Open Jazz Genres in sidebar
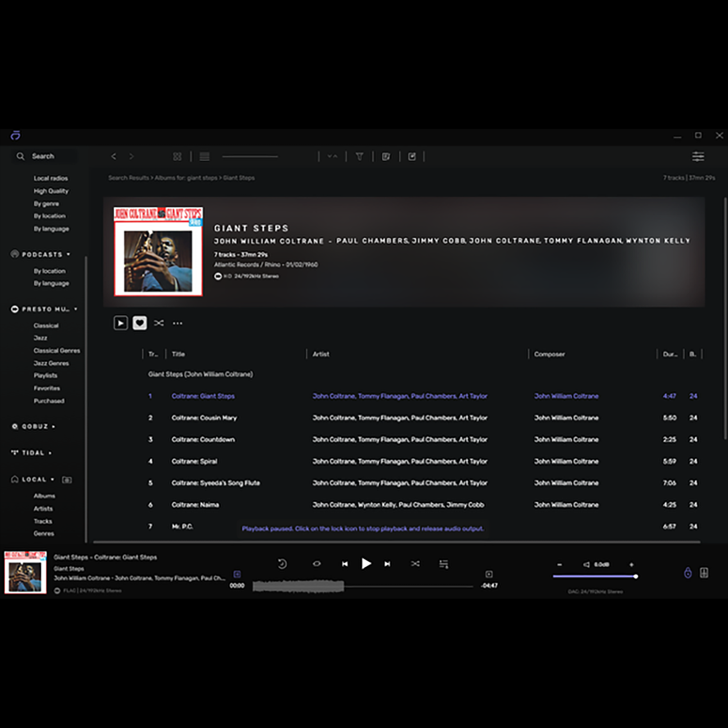Image resolution: width=728 pixels, height=728 pixels. pos(51,363)
